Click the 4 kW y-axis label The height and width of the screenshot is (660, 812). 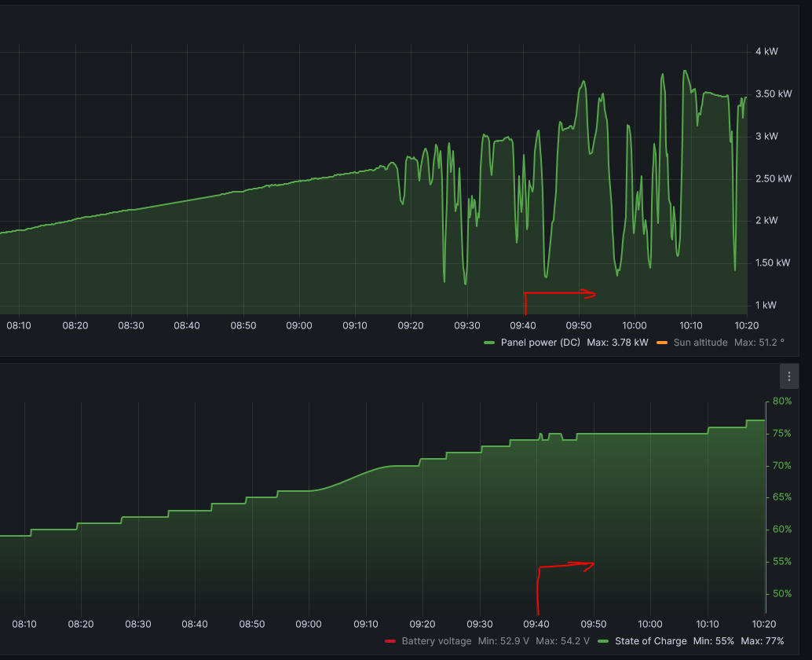766,52
